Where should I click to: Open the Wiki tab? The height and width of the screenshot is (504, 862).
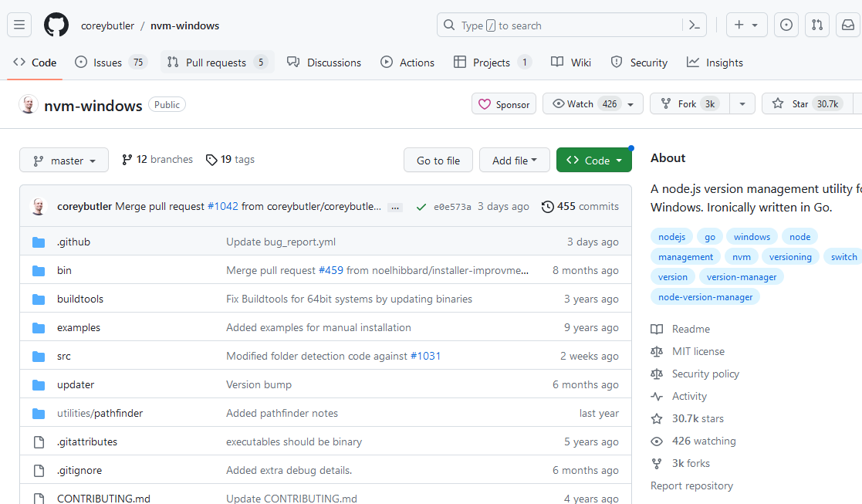pyautogui.click(x=571, y=63)
